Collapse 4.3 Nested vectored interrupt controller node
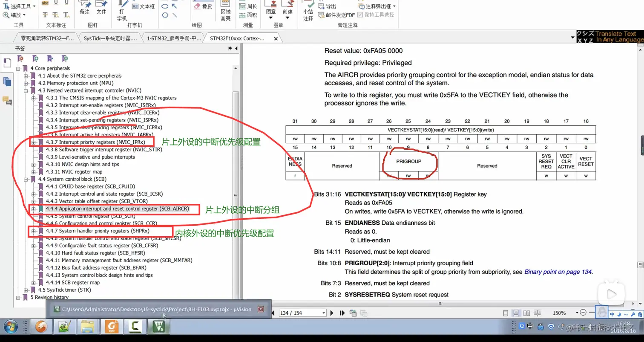Viewport: 644px width, 342px height. pyautogui.click(x=26, y=90)
